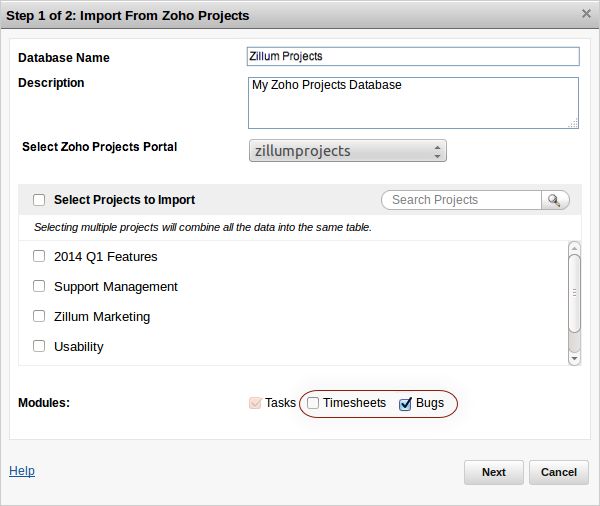The width and height of the screenshot is (600, 506).
Task: Check the Usability project
Action: (x=39, y=346)
